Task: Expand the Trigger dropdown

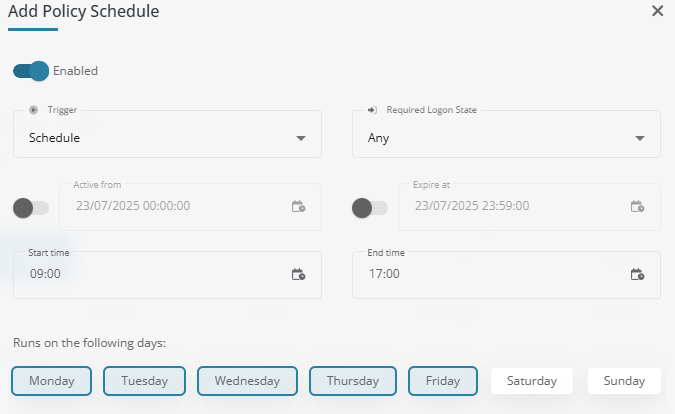Action: [x=301, y=138]
